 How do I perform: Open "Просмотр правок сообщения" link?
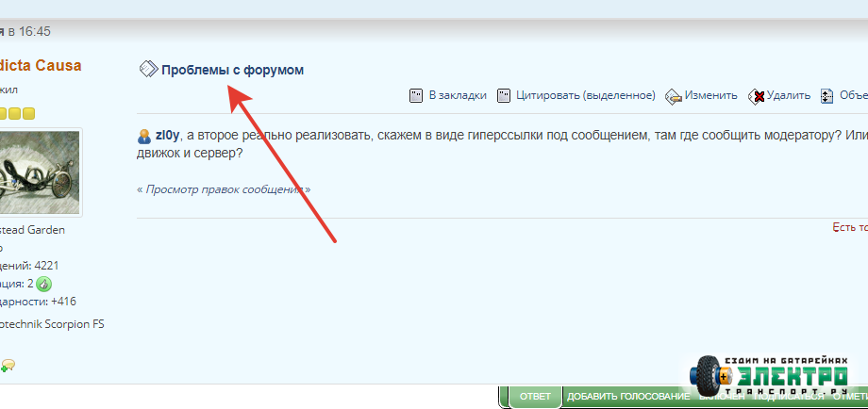pos(224,189)
